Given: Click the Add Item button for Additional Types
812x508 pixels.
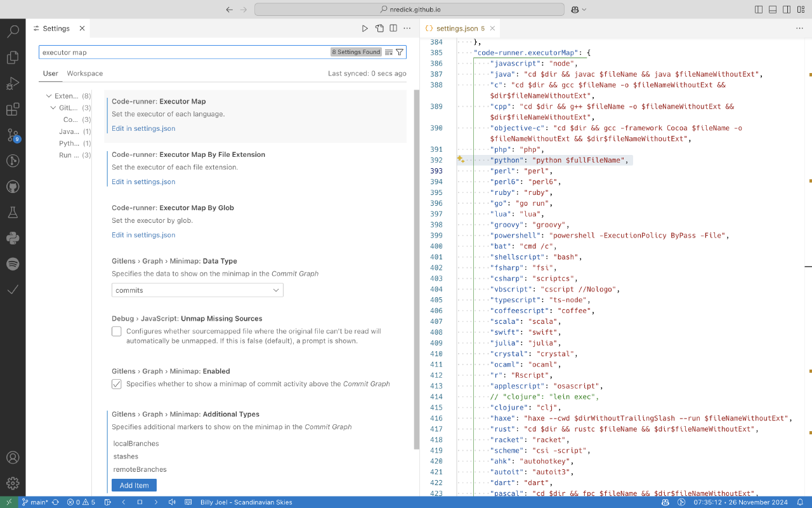Looking at the screenshot, I should [133, 485].
